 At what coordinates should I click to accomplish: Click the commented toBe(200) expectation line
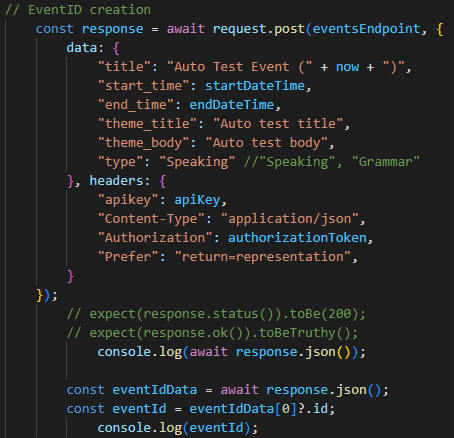point(216,314)
